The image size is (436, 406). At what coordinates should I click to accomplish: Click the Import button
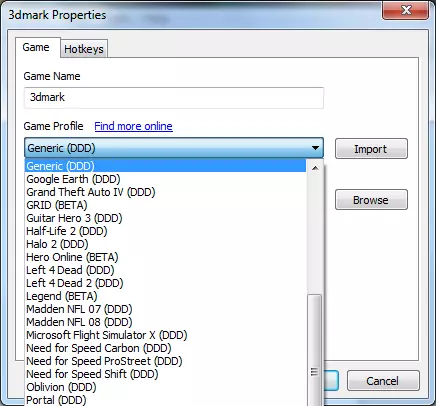coord(371,149)
